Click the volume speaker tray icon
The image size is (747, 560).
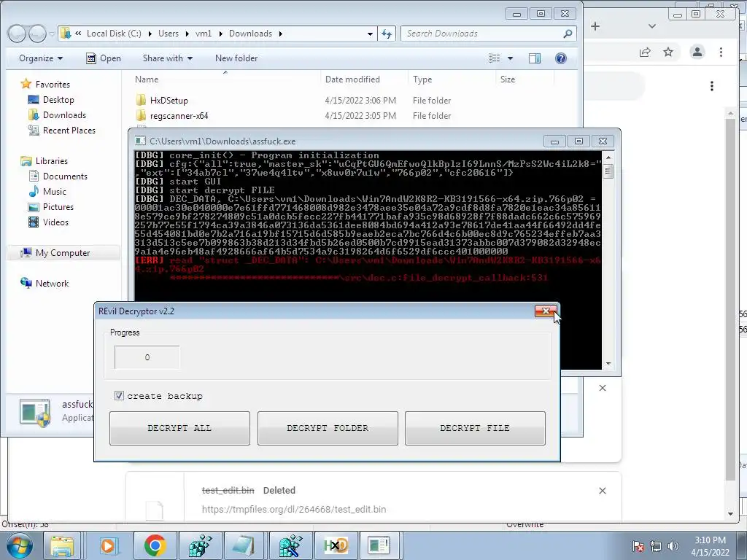tap(673, 546)
